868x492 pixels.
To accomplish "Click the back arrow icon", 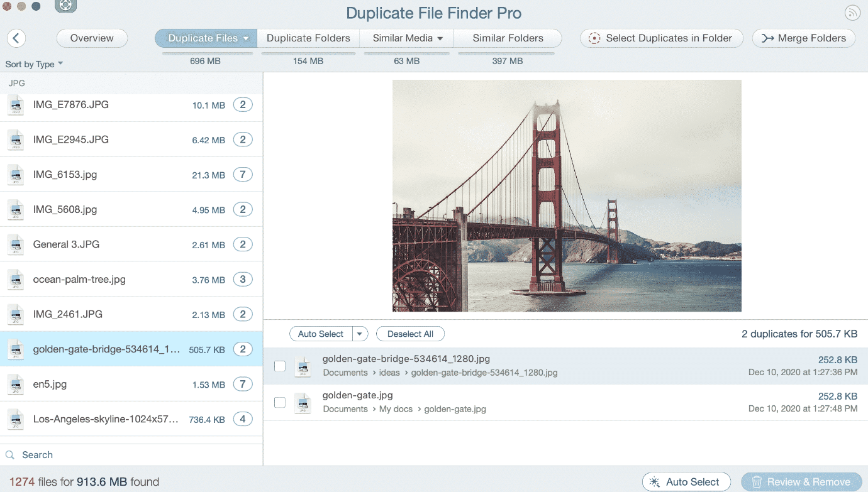I will 16,38.
